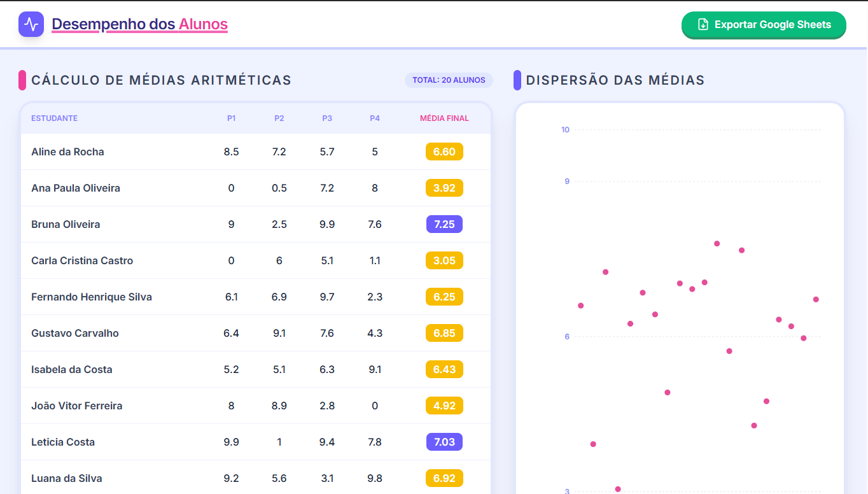Click Isabela da Costa's 6.43 average
Screen dimensions: 868x494
pos(444,369)
